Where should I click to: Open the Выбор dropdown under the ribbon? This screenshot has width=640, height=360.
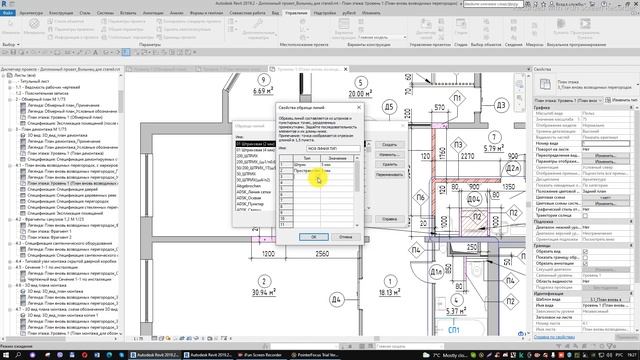11,44
